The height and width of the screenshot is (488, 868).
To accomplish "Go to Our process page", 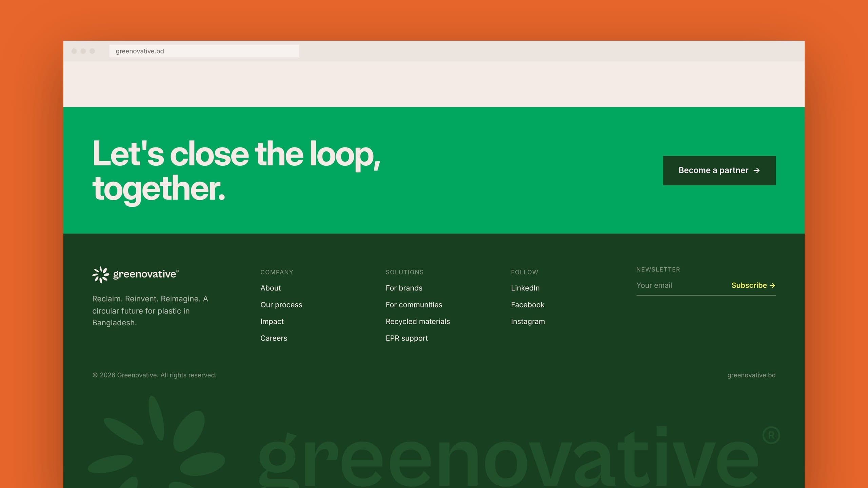I will click(281, 305).
